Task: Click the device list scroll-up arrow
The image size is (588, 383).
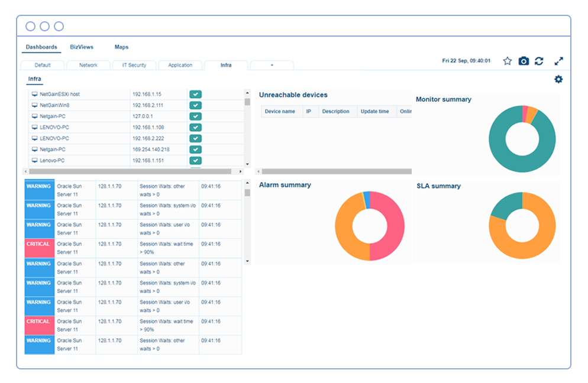Action: (247, 93)
